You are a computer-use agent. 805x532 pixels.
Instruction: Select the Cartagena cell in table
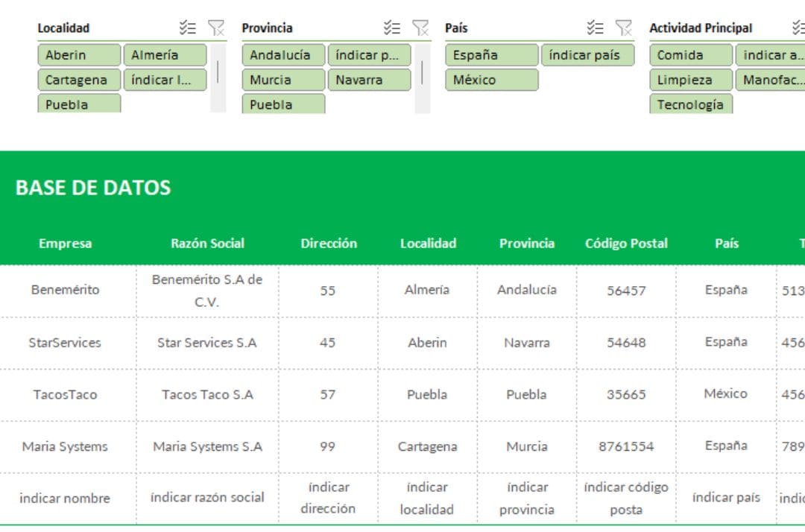pos(427,446)
